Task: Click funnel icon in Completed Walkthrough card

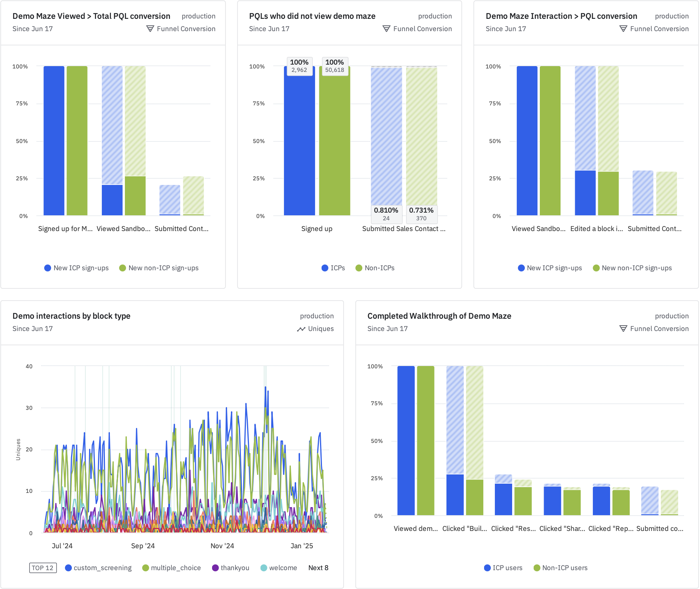Action: click(x=623, y=329)
